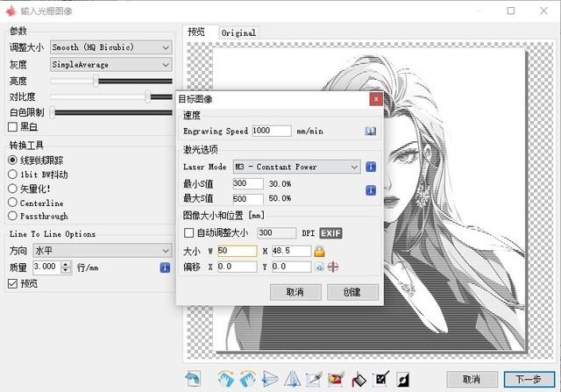Select the manual crop tool icon
Viewport: 561px width, 392px height.
314,379
